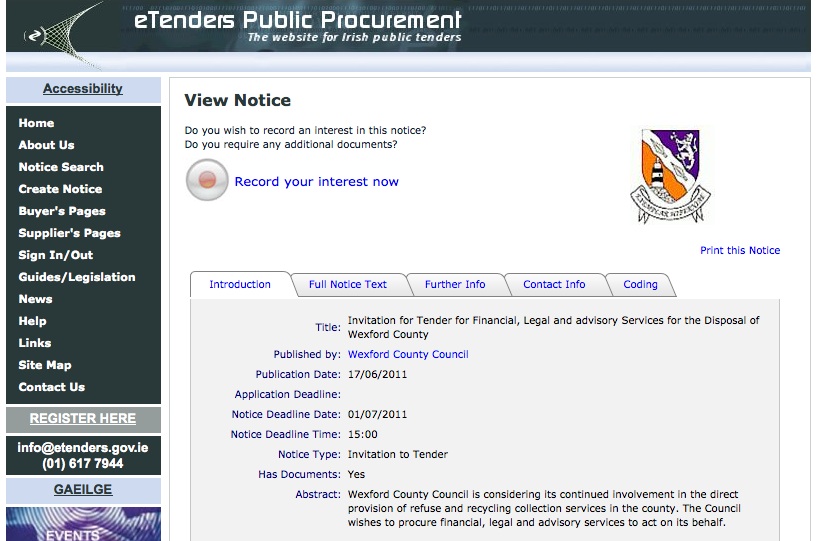Click Create Notice in the sidebar menu
This screenshot has width=819, height=541.
pos(60,189)
